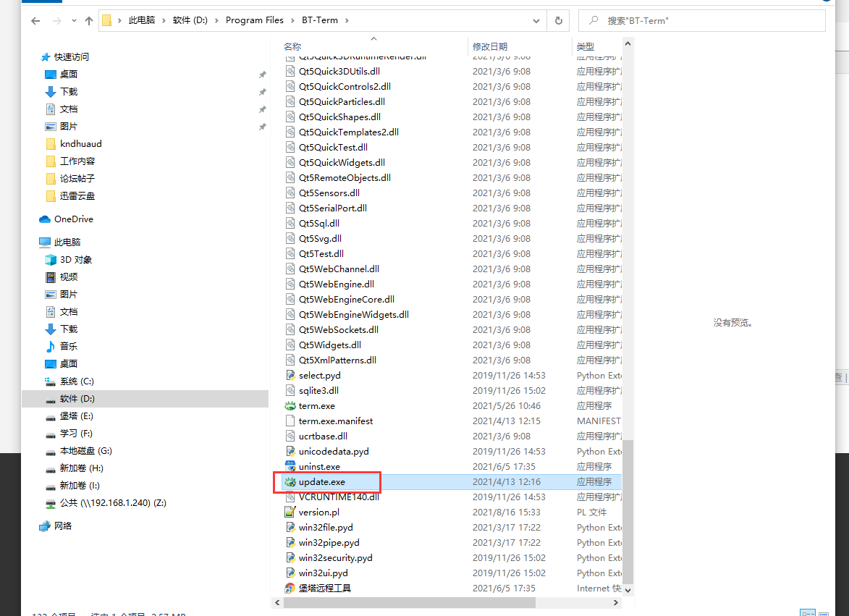
Task: Sort files by 类型 column header
Action: 586,46
